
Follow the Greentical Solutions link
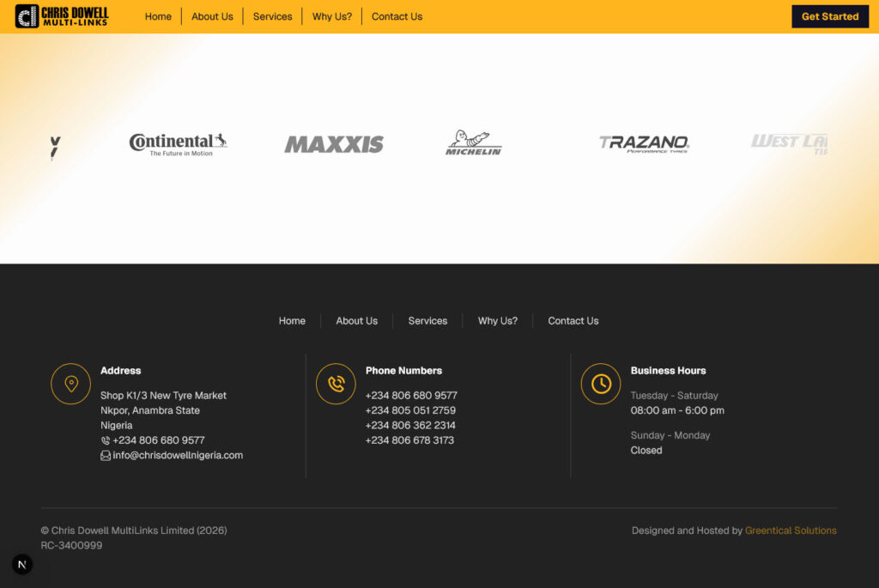pos(791,530)
